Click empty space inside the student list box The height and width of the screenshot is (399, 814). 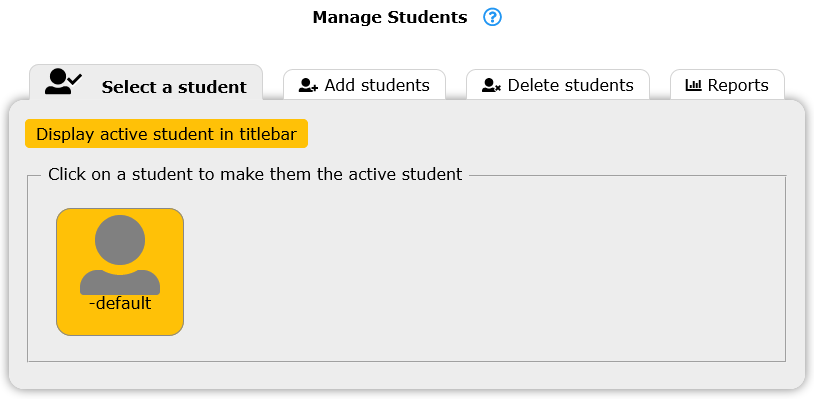(x=483, y=270)
